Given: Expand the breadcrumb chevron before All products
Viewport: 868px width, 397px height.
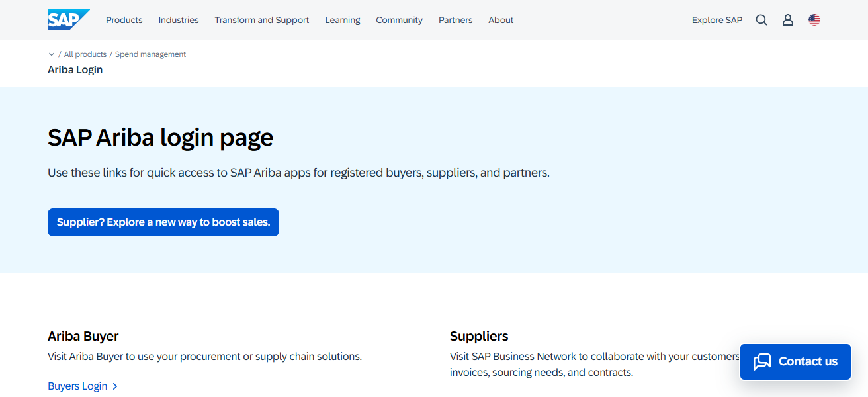Looking at the screenshot, I should (x=52, y=54).
